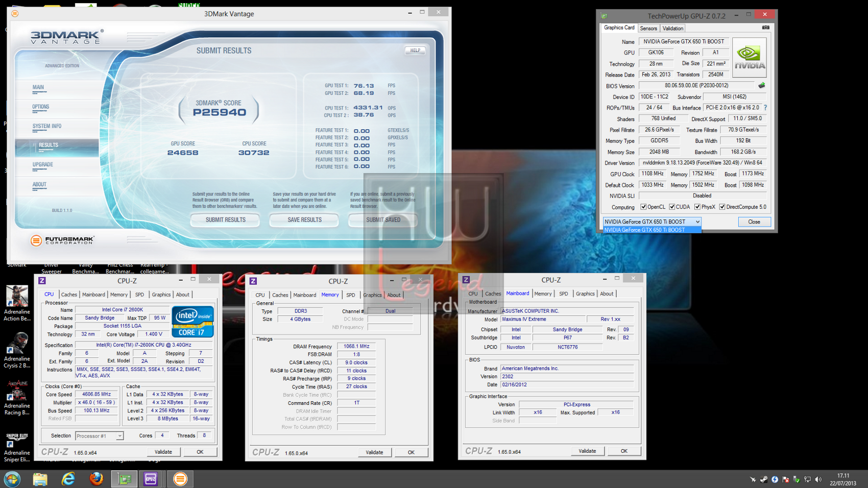
Task: Click the Futuremark Corporation logo
Action: pos(62,240)
